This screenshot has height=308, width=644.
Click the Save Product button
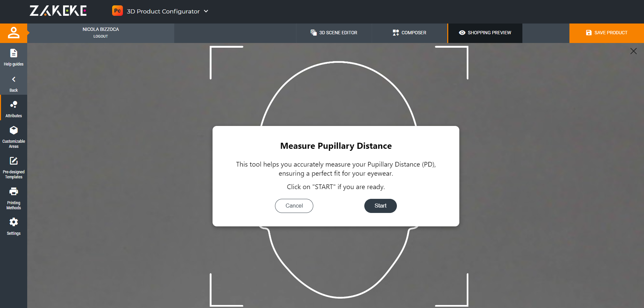[606, 33]
